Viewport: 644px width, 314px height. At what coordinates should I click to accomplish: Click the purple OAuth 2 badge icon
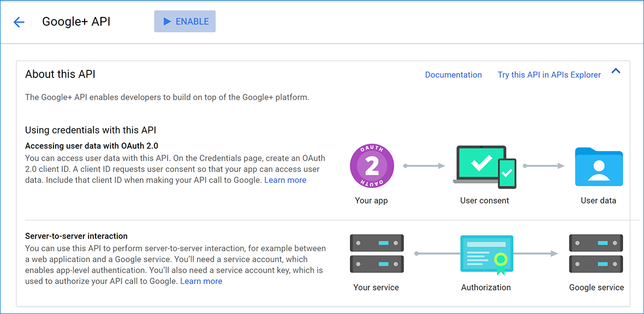[x=372, y=166]
